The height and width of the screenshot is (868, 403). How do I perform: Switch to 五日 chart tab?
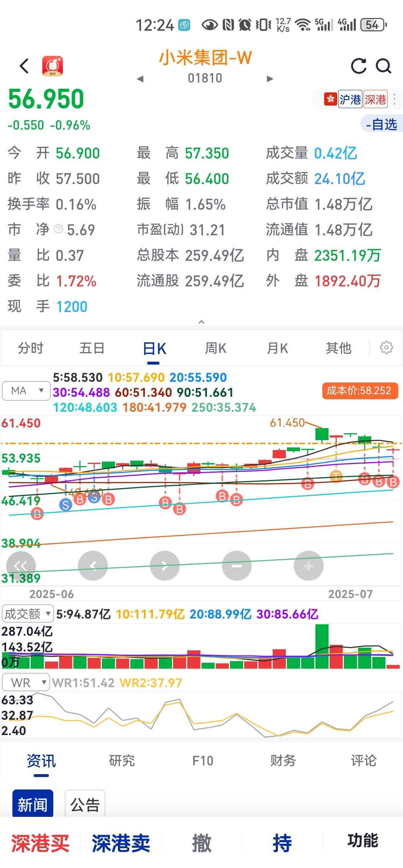click(x=92, y=348)
